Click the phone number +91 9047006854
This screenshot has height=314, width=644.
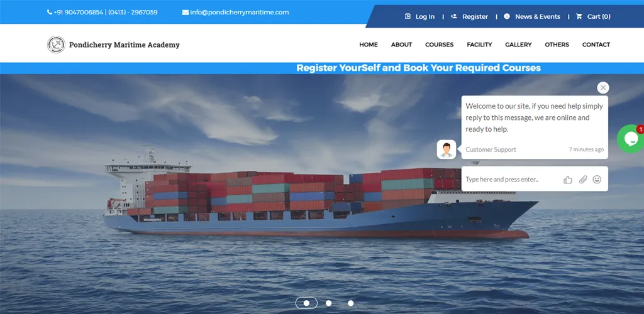(x=79, y=13)
